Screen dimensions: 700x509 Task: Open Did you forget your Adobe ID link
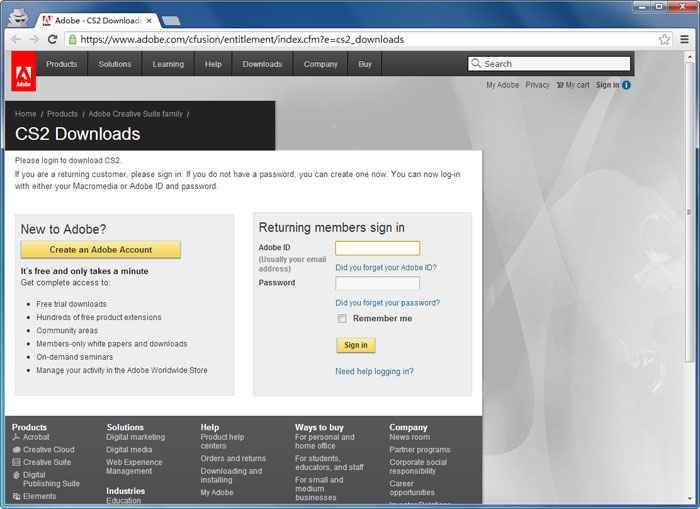[386, 267]
